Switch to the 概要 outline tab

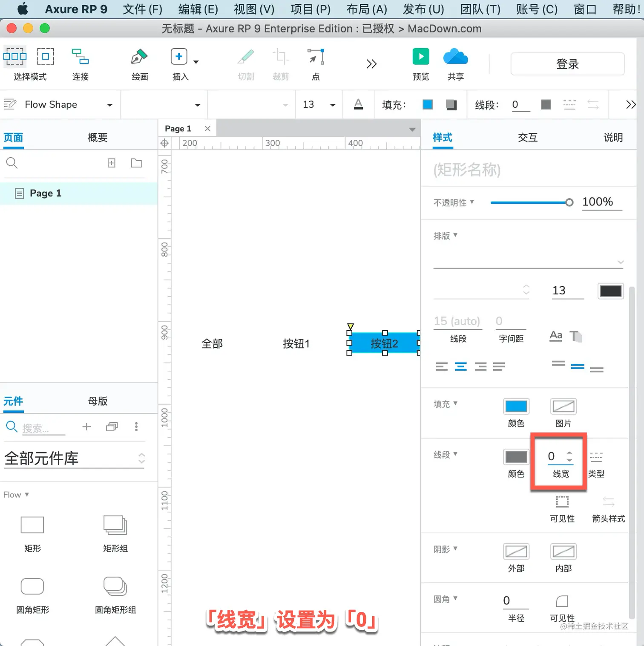coord(98,138)
